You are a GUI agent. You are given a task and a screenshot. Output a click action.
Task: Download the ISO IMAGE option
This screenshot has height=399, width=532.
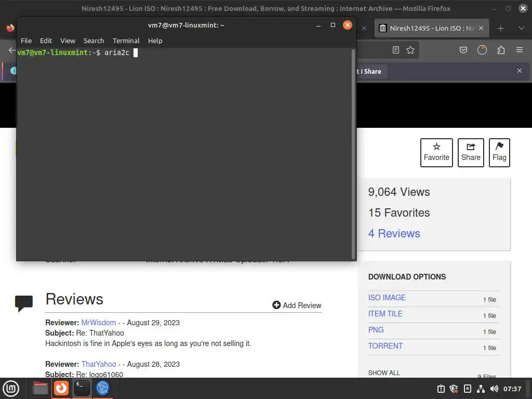click(x=387, y=298)
